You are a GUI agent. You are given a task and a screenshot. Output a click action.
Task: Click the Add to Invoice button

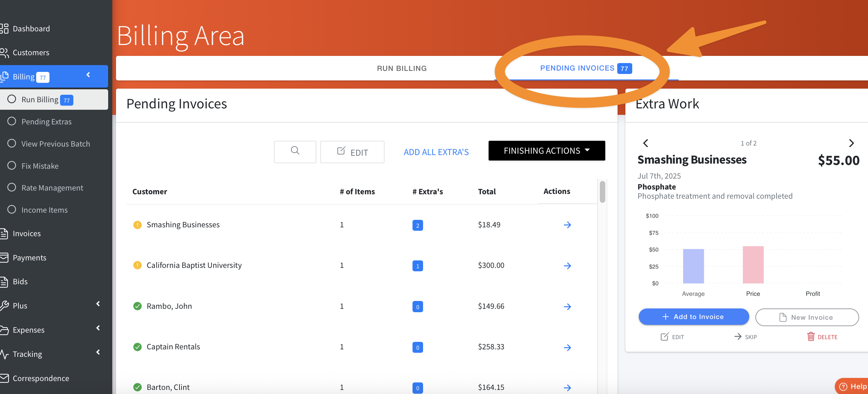pyautogui.click(x=694, y=317)
